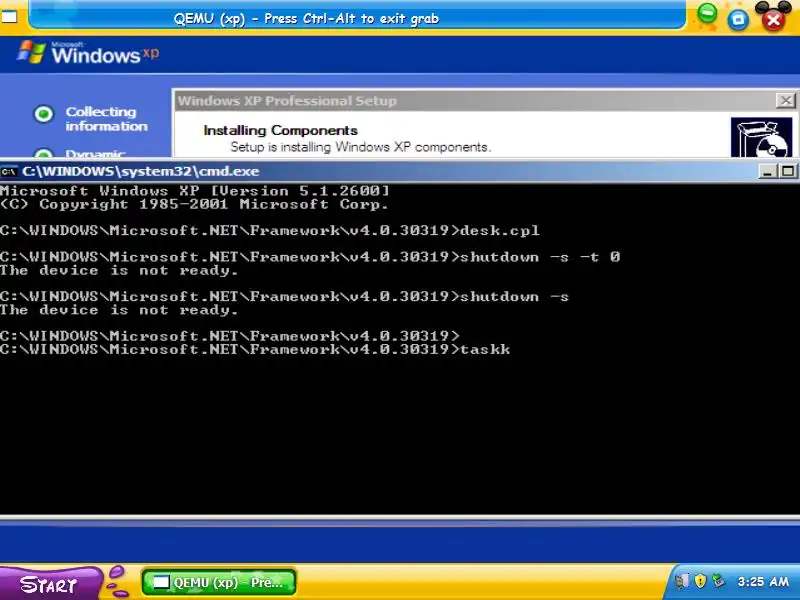Image resolution: width=800 pixels, height=600 pixels.
Task: Select the Dynamic step indicator
Action: coord(44,154)
